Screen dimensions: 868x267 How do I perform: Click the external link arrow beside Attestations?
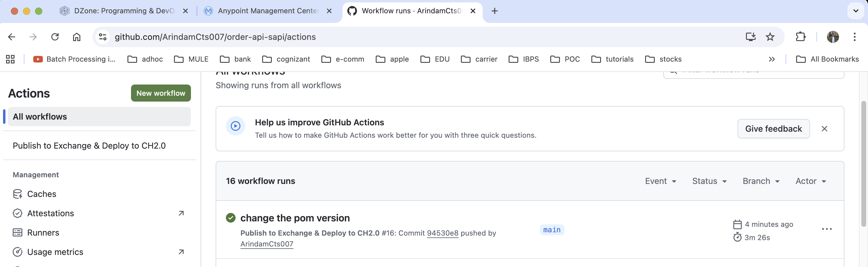[181, 214]
